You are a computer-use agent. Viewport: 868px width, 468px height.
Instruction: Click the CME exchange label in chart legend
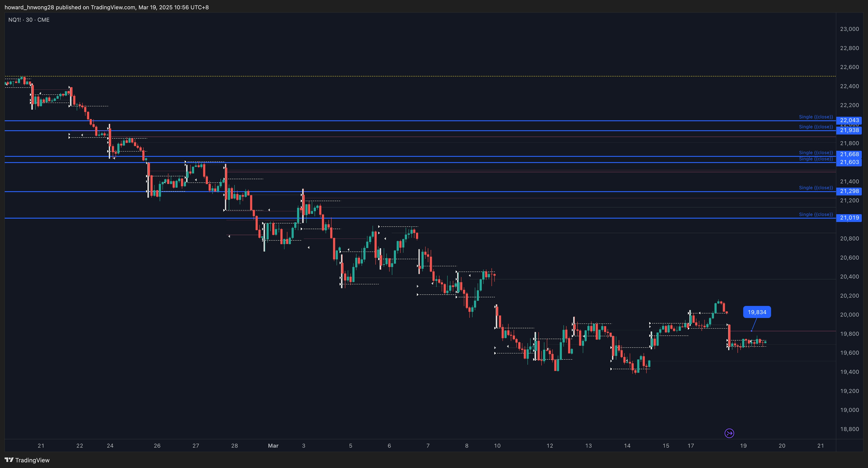click(x=44, y=19)
